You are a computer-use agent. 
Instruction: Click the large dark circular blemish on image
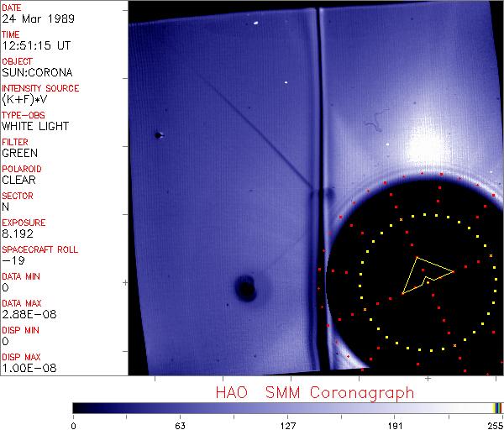[x=246, y=288]
